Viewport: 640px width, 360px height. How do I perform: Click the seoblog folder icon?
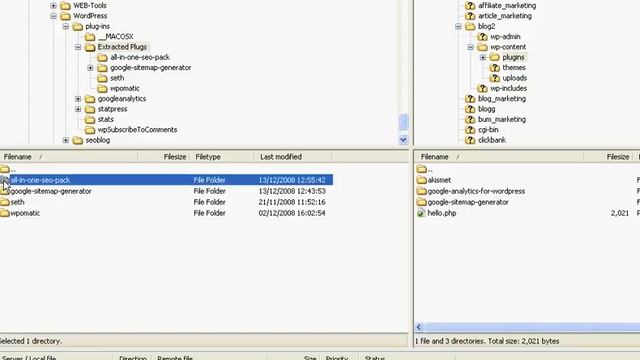tap(78, 140)
